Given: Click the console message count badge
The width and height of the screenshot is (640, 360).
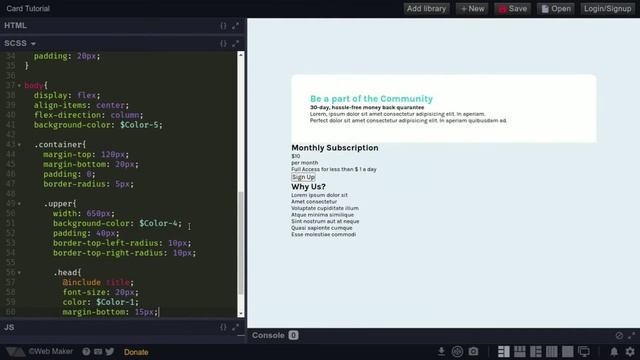Looking at the screenshot, I should coord(293,336).
